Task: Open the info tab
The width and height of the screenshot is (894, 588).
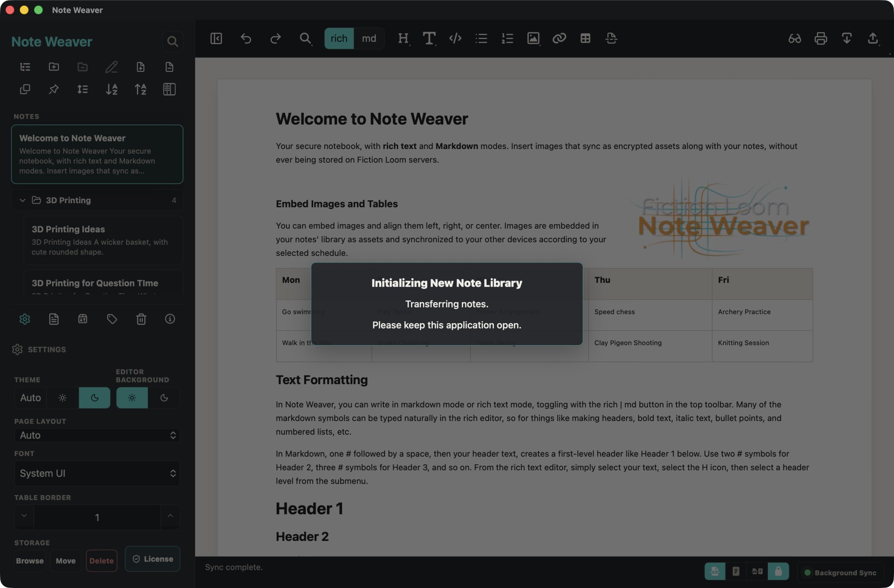Action: [170, 319]
